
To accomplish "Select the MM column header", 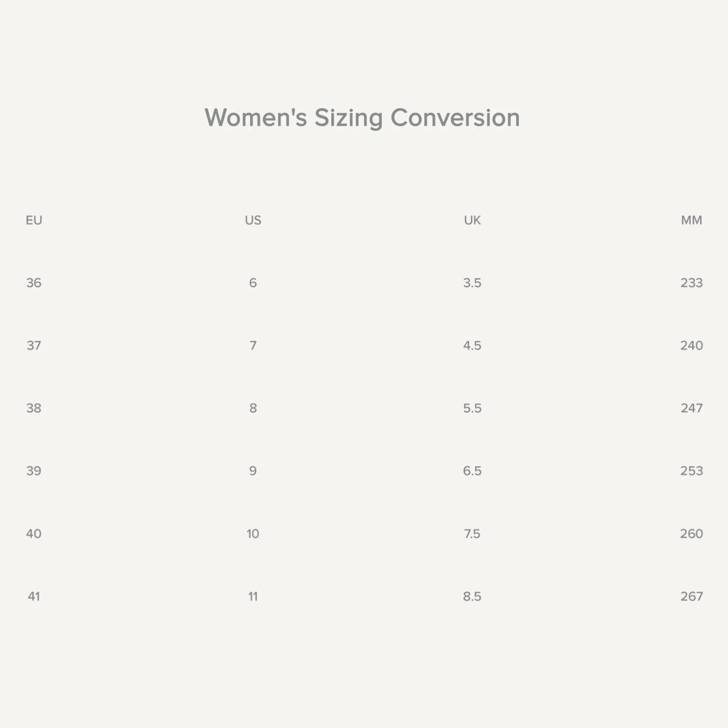I will click(691, 220).
